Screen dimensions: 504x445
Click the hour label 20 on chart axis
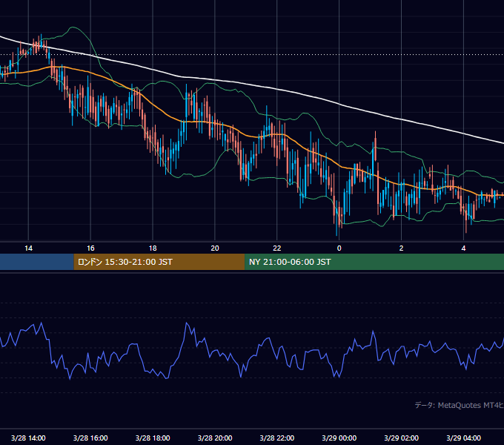tap(215, 248)
